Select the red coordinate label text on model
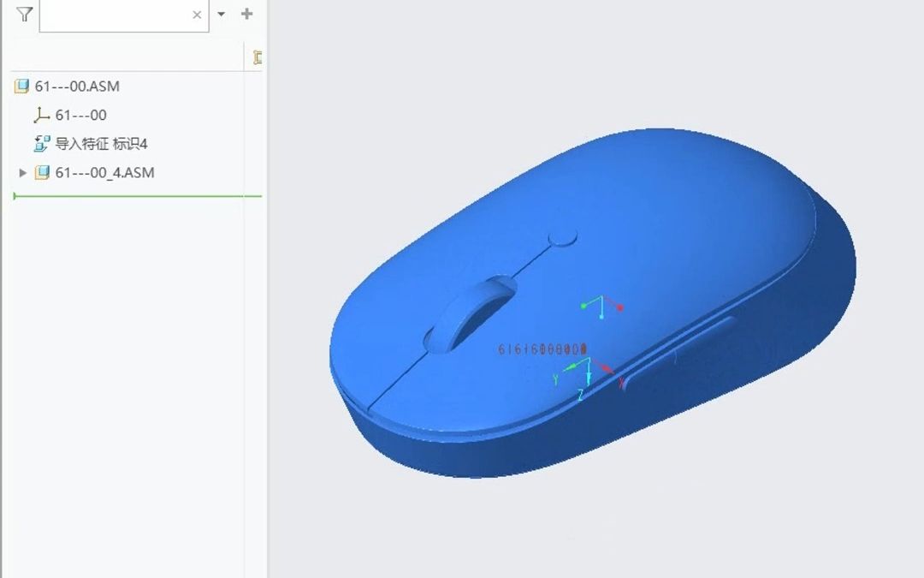Viewport: 924px width, 578px height. [542, 349]
